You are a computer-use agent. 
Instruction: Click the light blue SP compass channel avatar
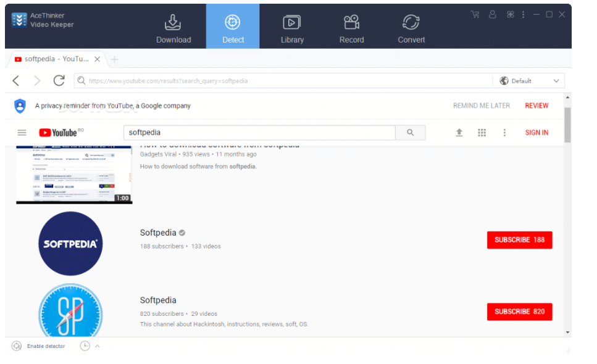click(x=70, y=310)
